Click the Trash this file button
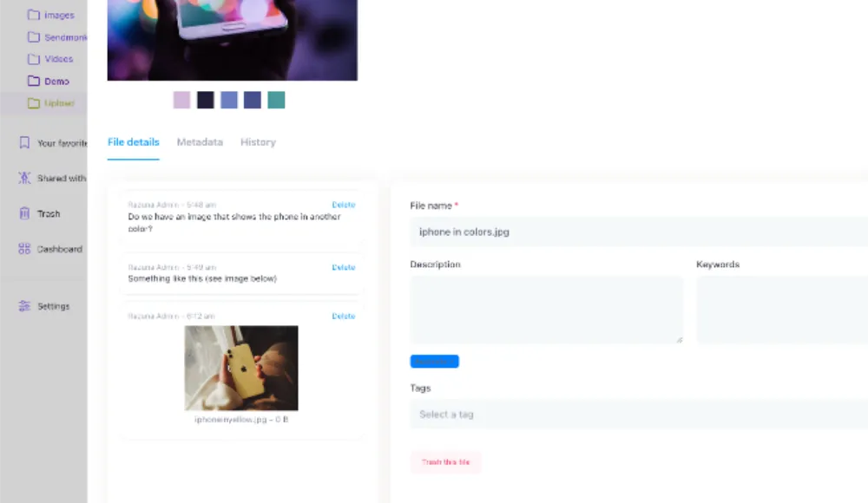The height and width of the screenshot is (503, 868). point(445,462)
